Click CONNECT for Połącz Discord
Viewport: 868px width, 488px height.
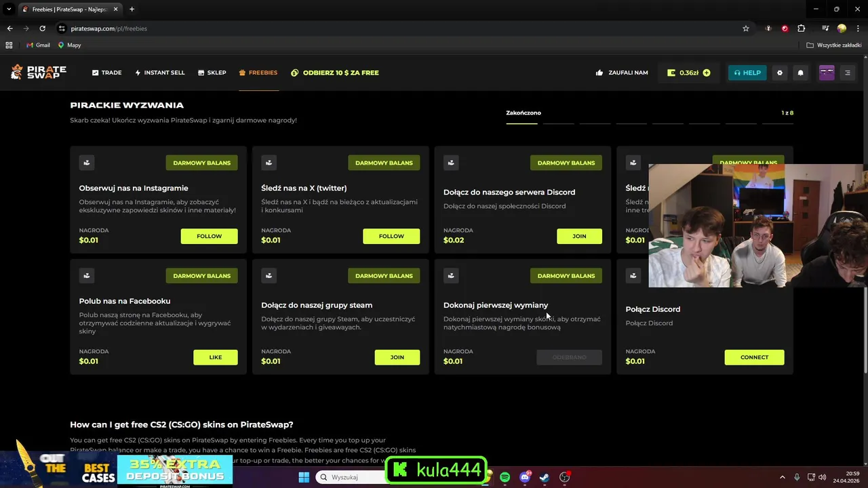(754, 357)
